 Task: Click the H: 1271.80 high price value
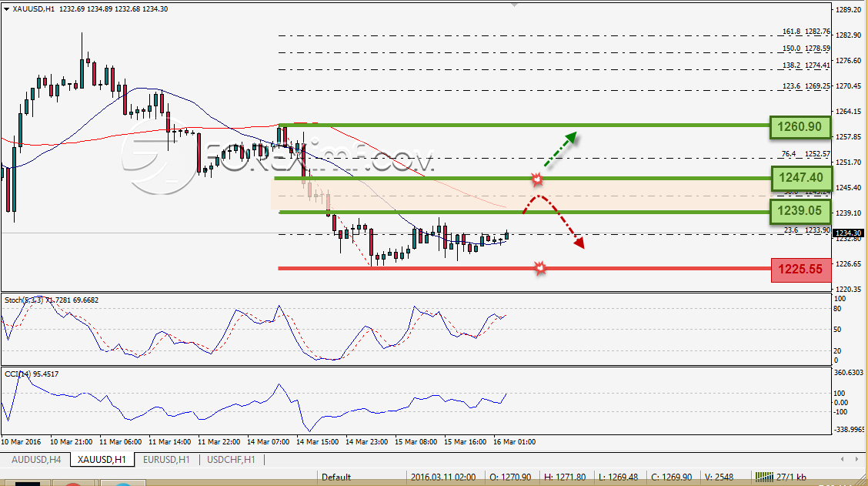(565, 477)
